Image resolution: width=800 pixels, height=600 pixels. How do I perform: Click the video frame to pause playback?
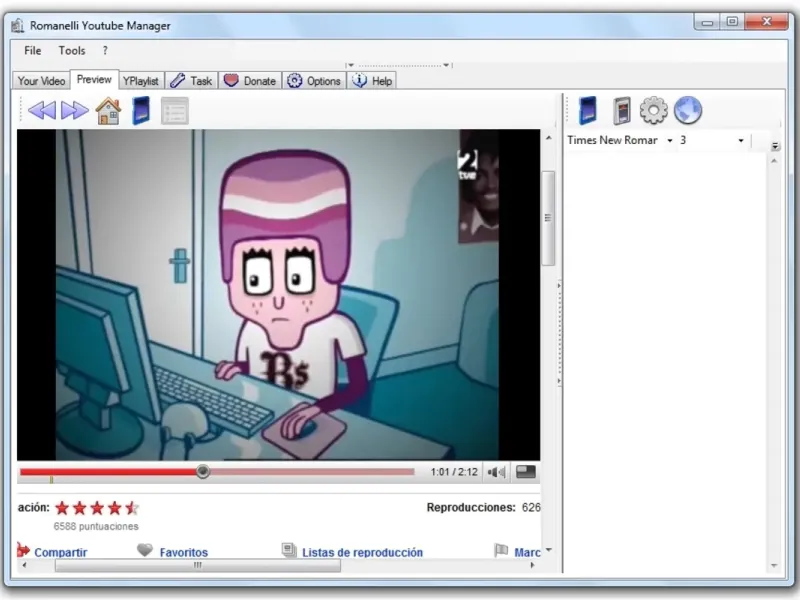point(278,295)
